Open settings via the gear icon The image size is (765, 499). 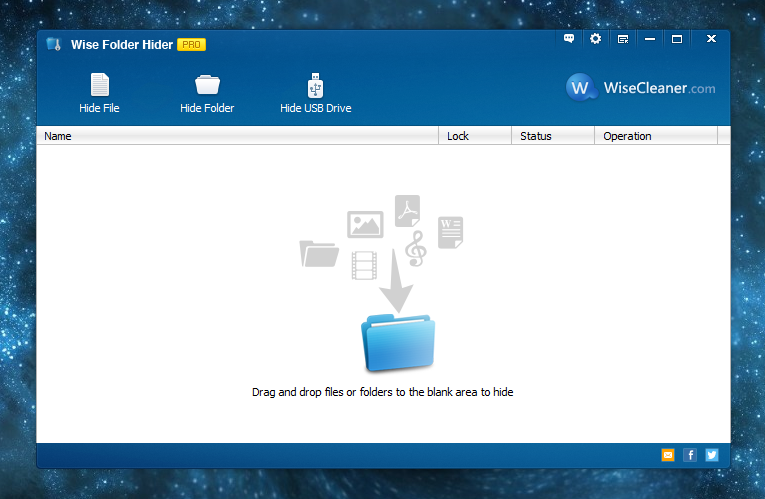coord(595,39)
